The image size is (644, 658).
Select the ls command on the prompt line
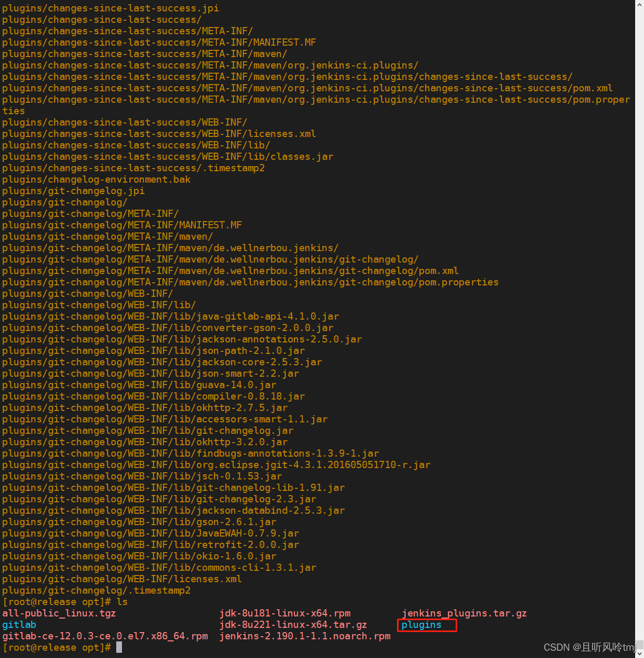tap(122, 602)
